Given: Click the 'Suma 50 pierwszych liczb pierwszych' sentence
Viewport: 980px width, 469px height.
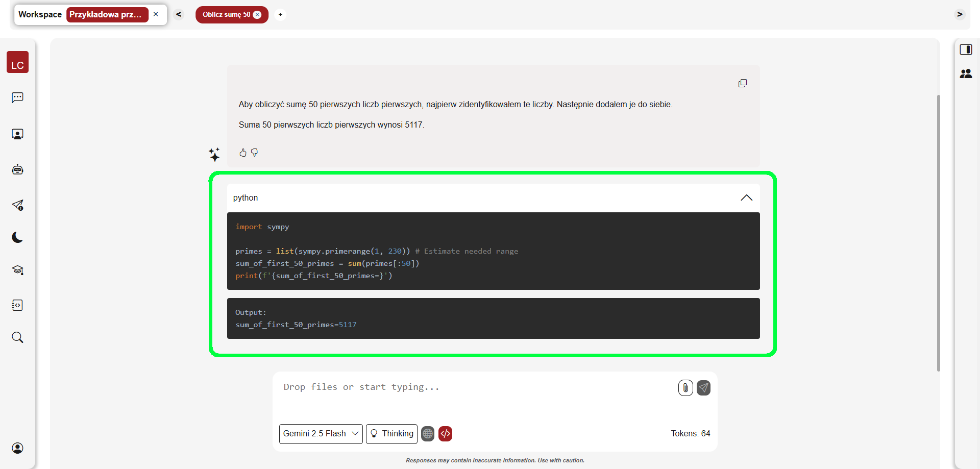Looking at the screenshot, I should pos(331,125).
